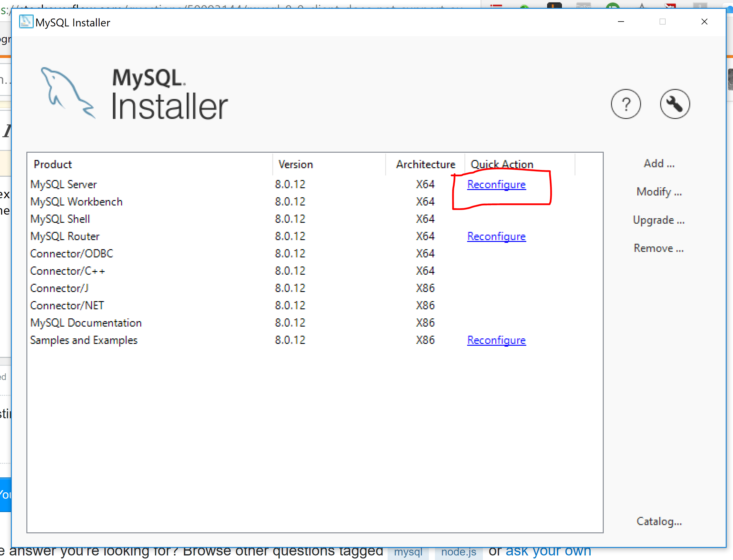Click Reconfigure for MySQL Router
733x560 pixels.
click(496, 236)
